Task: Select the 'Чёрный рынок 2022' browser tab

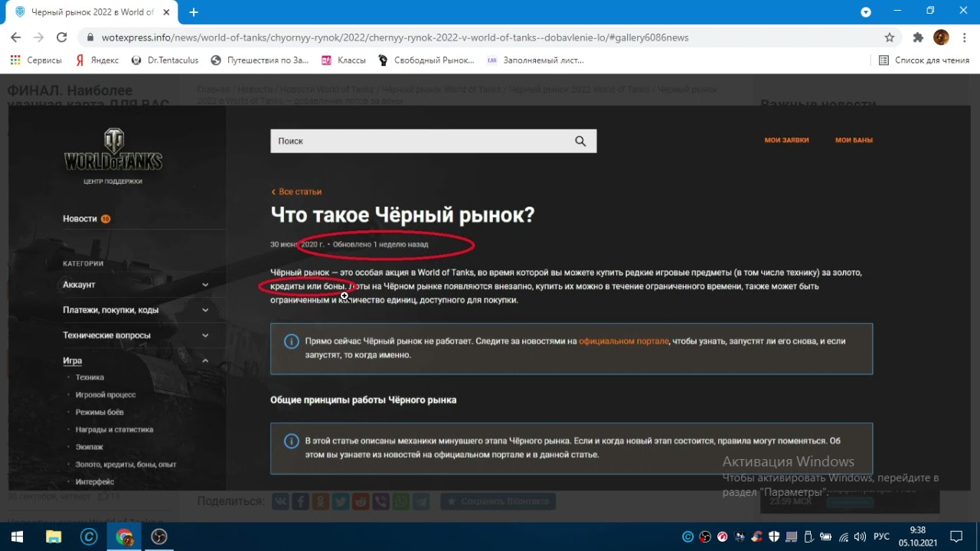Action: click(x=92, y=12)
